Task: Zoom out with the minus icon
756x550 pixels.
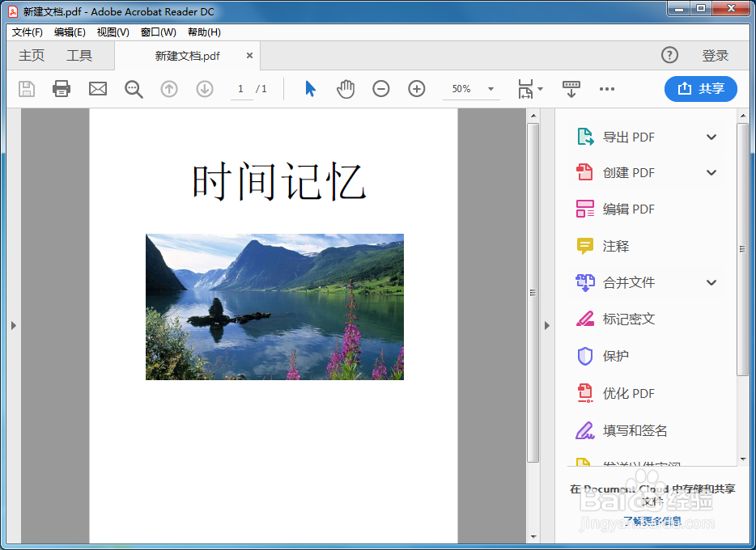Action: pos(380,89)
